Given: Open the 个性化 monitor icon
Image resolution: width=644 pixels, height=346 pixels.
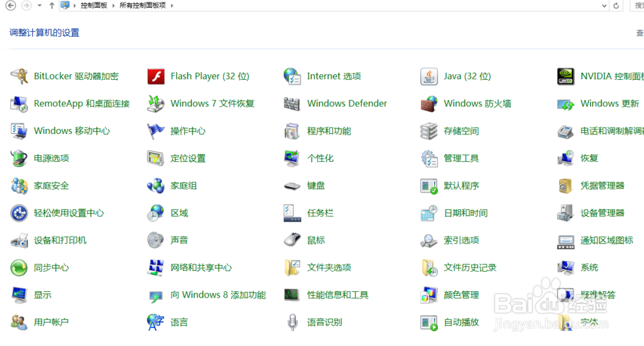Looking at the screenshot, I should 292,159.
